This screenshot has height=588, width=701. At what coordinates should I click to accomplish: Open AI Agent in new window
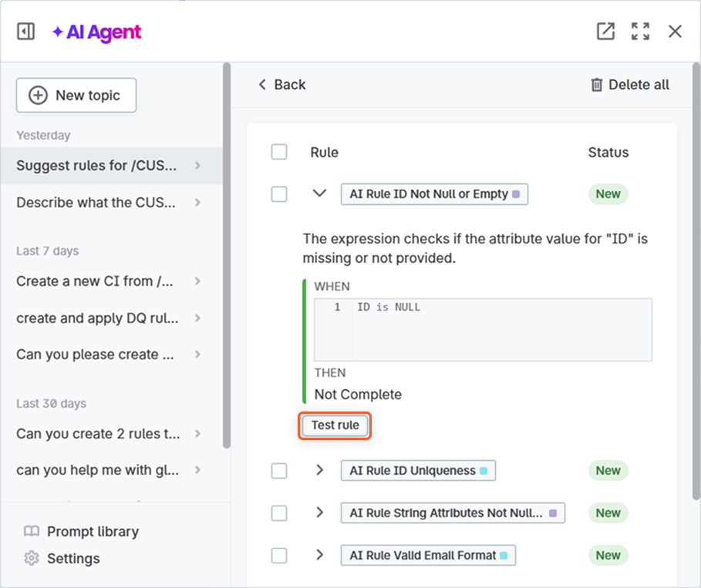click(605, 32)
